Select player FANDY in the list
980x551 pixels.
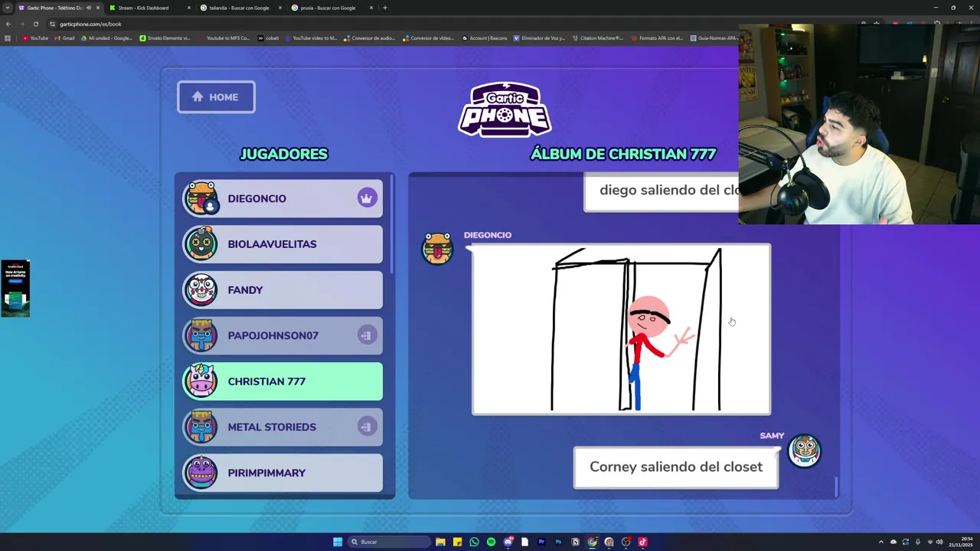click(283, 290)
